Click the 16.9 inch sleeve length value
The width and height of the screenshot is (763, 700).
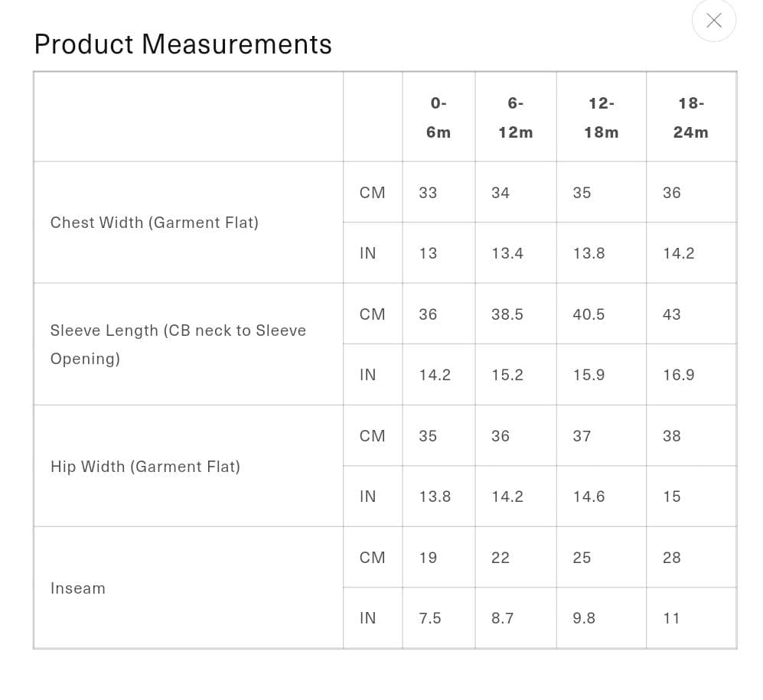[x=679, y=375]
